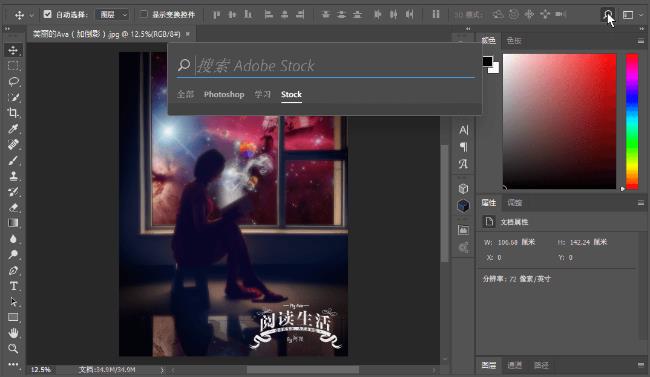Select the Eyedropper tool
650x377 pixels.
click(13, 129)
